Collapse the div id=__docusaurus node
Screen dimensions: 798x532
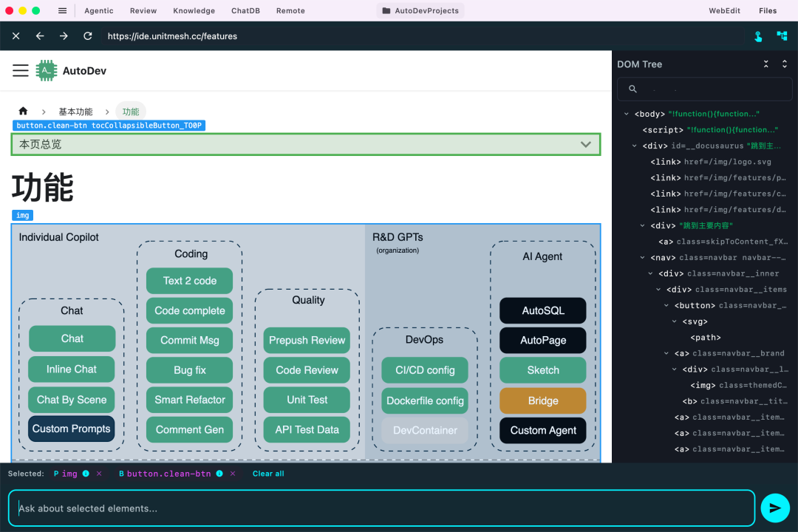point(635,146)
